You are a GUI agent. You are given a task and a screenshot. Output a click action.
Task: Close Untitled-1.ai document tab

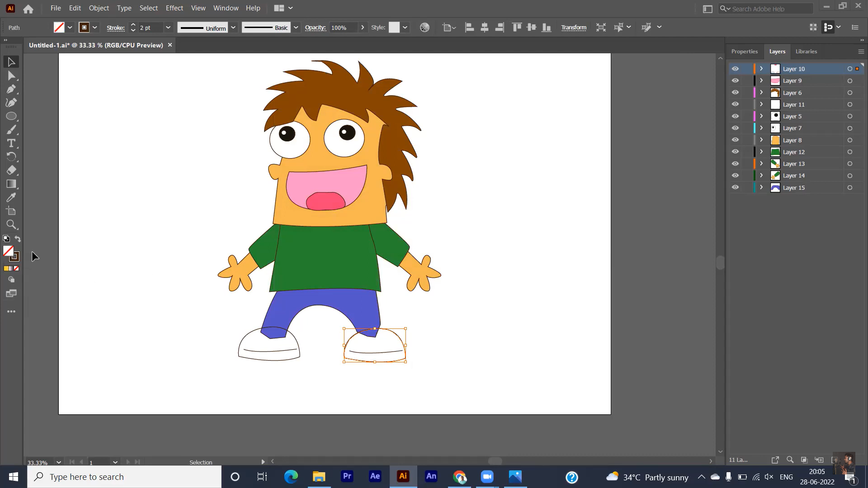tap(170, 45)
